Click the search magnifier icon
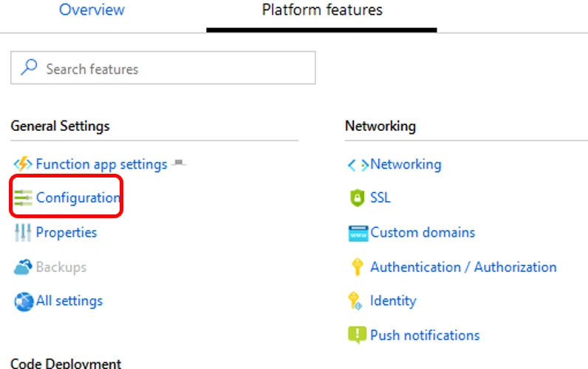This screenshot has width=588, height=369. point(29,67)
